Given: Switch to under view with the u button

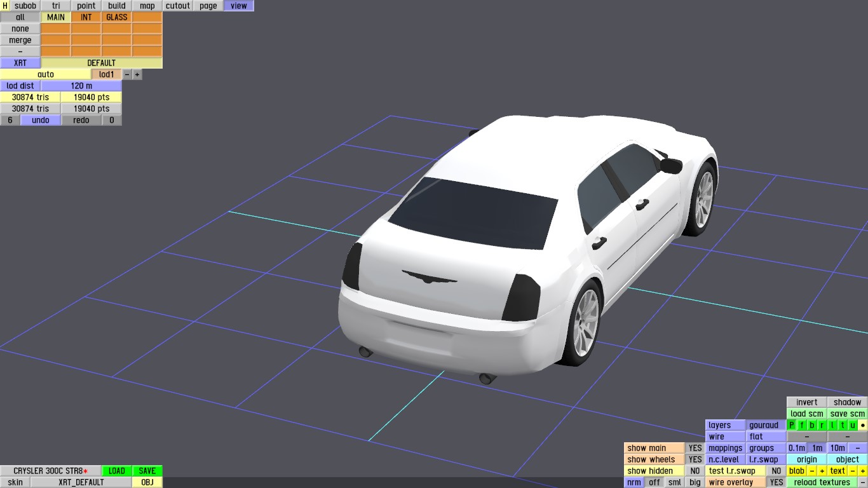Looking at the screenshot, I should coord(853,425).
